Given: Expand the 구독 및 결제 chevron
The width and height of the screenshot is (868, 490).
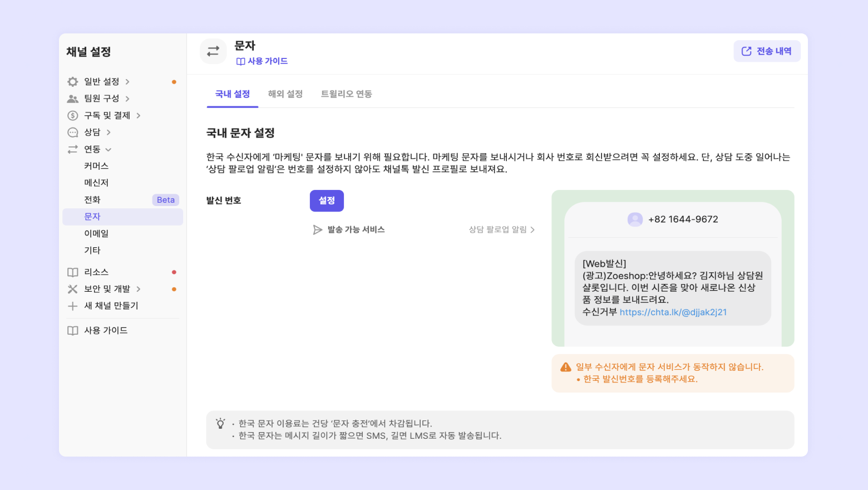Looking at the screenshot, I should 139,116.
